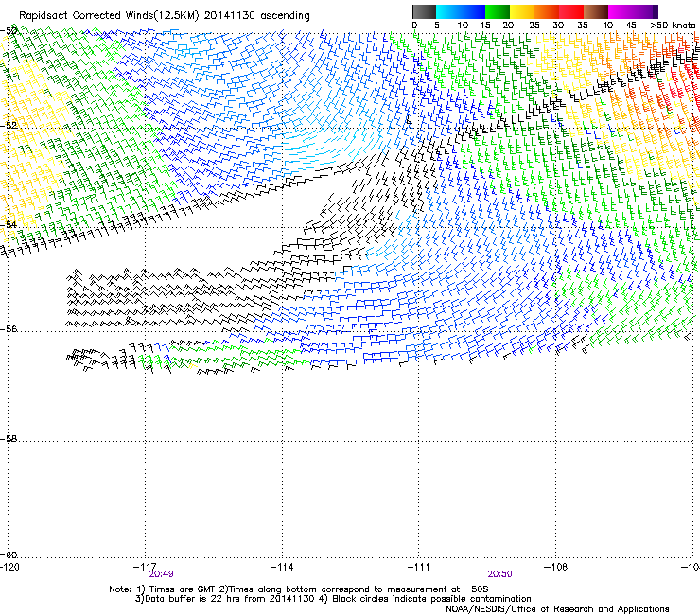Screen dimensions: 700x615
Task: Click the NOAA/NESDIS credit text
Action: [557, 609]
